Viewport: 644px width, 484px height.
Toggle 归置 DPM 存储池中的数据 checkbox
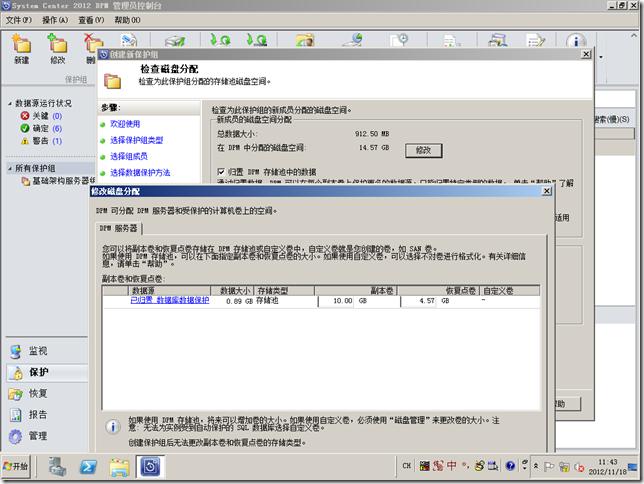click(x=221, y=171)
